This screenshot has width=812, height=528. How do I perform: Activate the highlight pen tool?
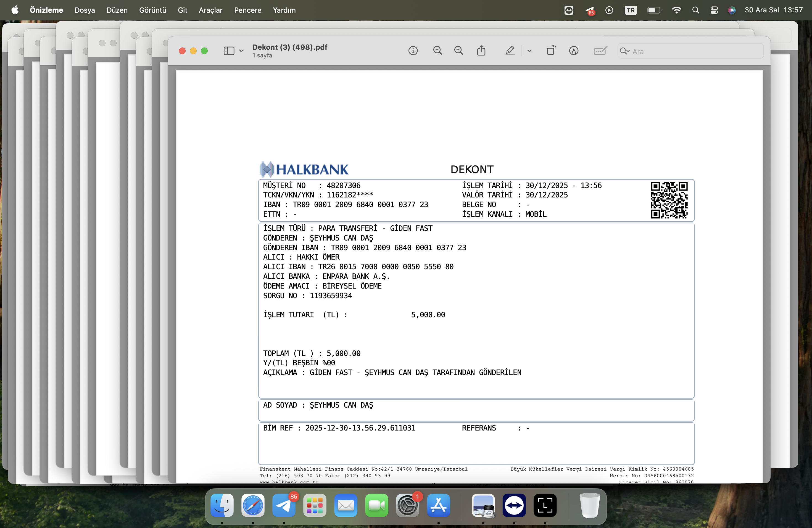click(x=510, y=51)
